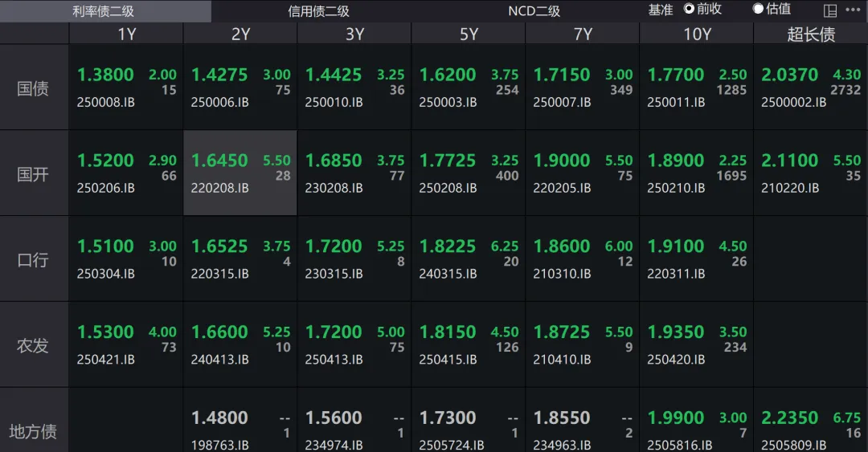
Task: Click the 5Y column header
Action: [469, 34]
